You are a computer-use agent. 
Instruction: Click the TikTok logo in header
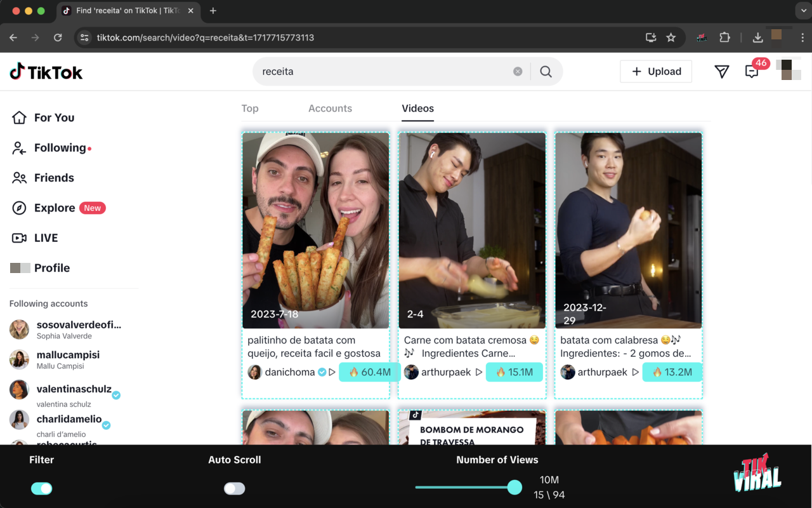(x=46, y=72)
